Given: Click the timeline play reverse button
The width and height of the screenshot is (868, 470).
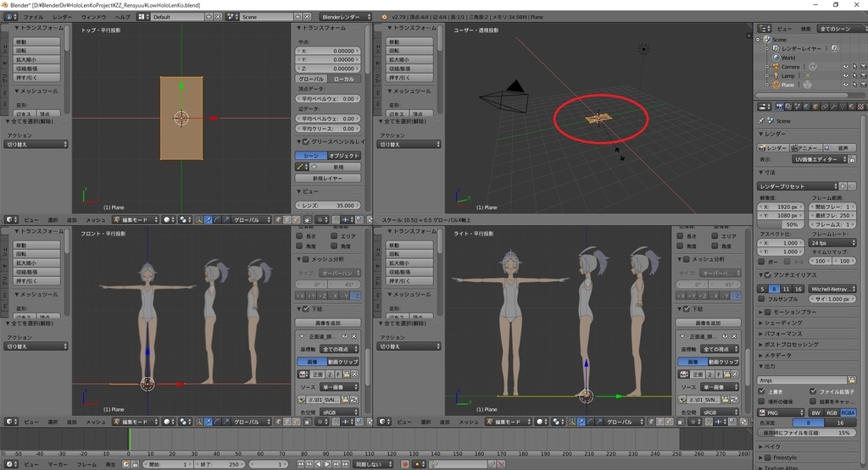Looking at the screenshot, I should click(319, 464).
